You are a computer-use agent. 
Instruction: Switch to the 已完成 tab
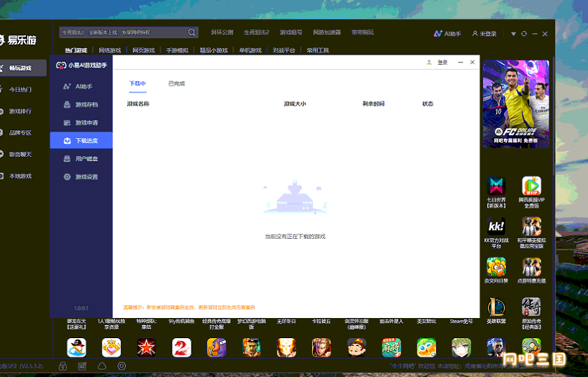(177, 83)
